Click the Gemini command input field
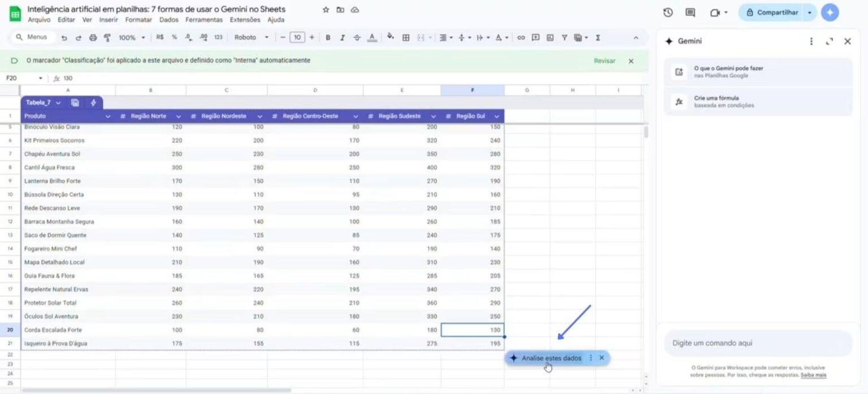Screen dimensions: 868x394 [757, 343]
